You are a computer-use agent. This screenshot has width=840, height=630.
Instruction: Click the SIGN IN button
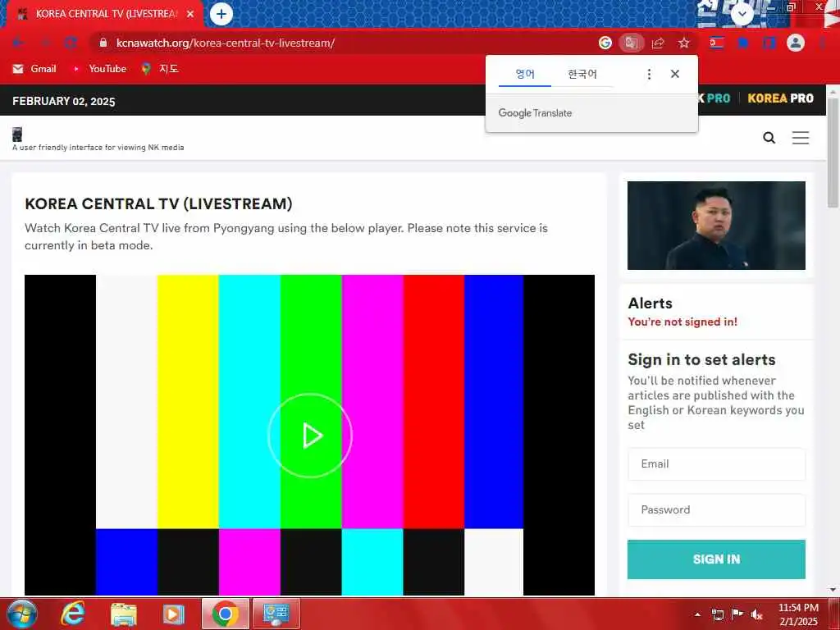pyautogui.click(x=716, y=559)
